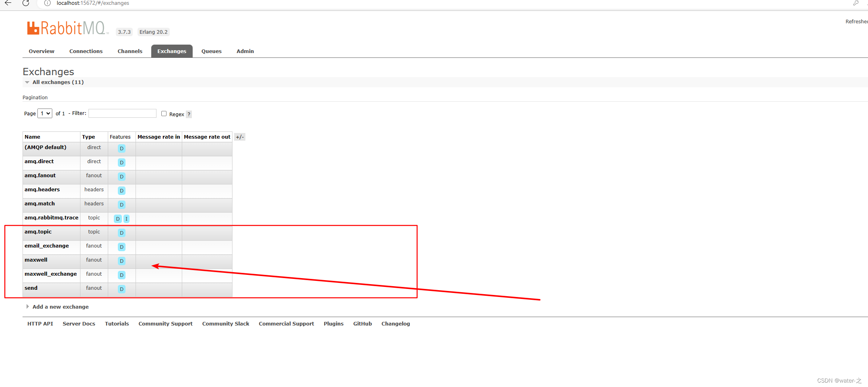Image resolution: width=868 pixels, height=387 pixels.
Task: Click the D durable badge for maxwell_exchange
Action: click(x=121, y=275)
